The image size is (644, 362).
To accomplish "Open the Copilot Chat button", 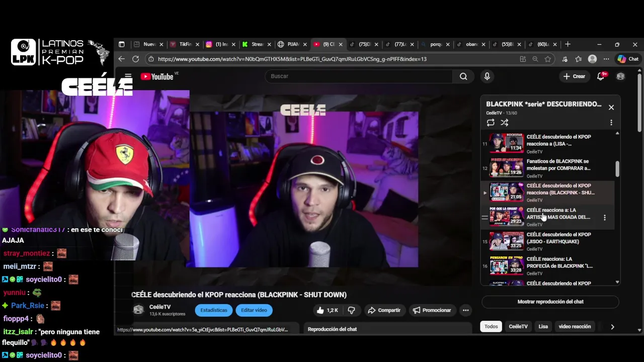I will (627, 59).
